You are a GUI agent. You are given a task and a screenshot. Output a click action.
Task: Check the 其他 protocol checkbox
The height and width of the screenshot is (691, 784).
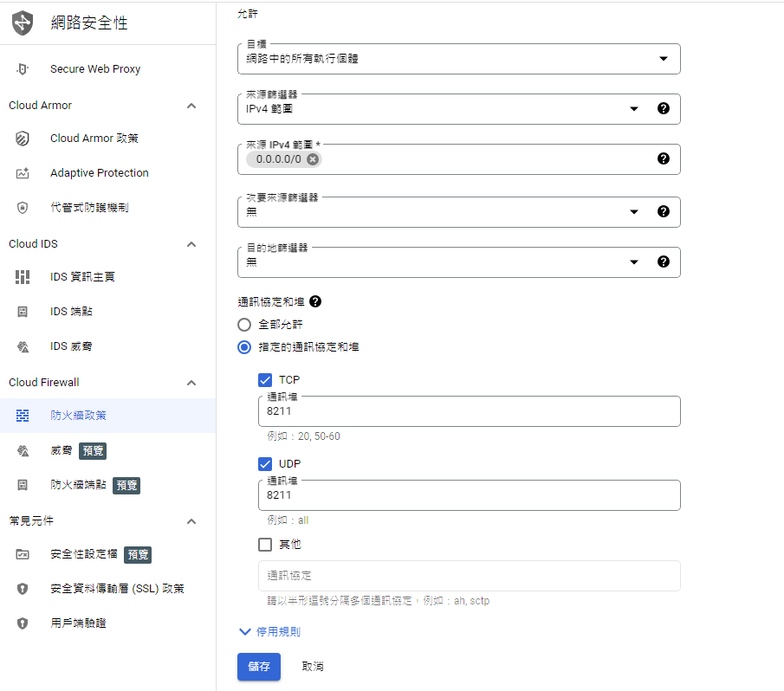[x=265, y=545]
